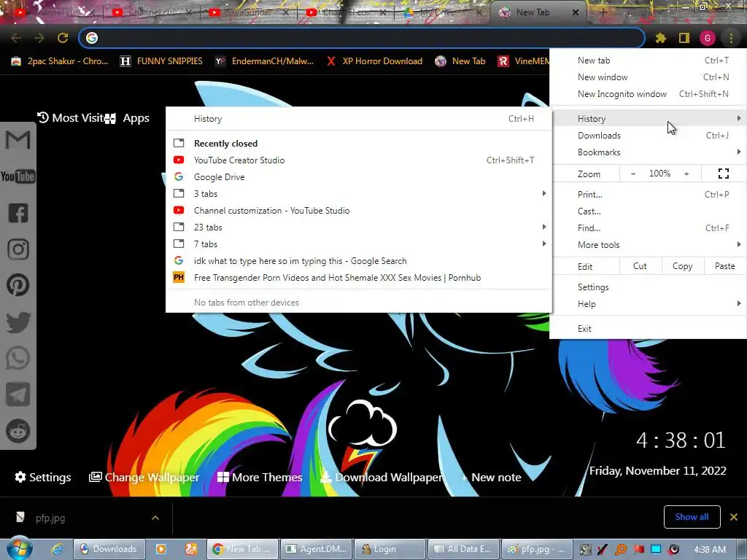Image resolution: width=747 pixels, height=560 pixels.
Task: Launch Internet Explorer from the taskbar
Action: point(57,549)
